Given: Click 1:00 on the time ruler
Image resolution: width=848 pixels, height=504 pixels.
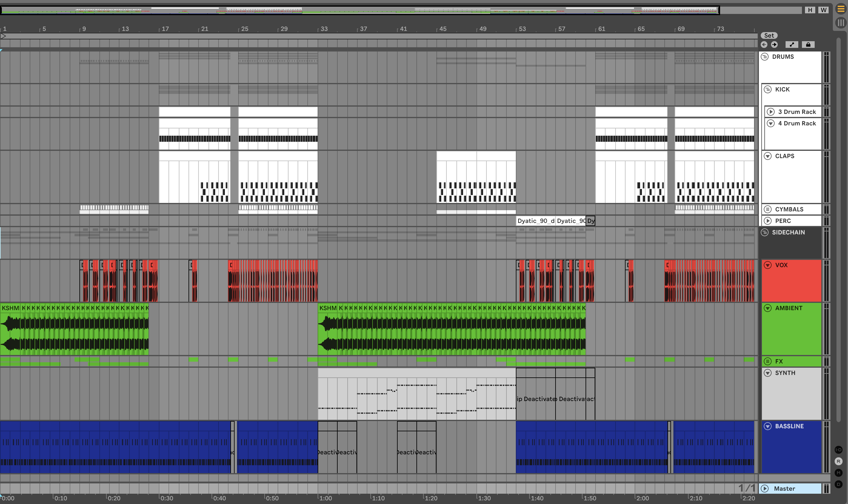Looking at the screenshot, I should coord(326,498).
